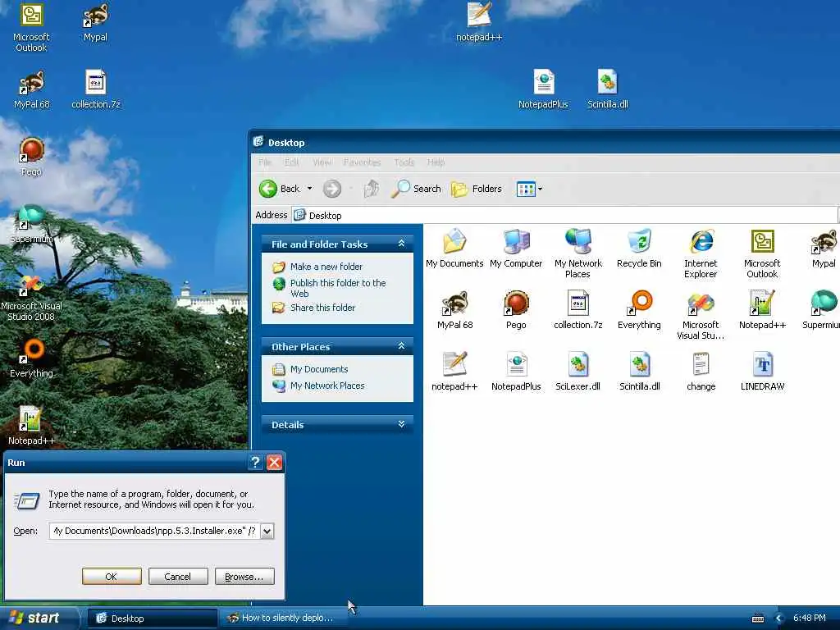
Task: Select collection.7z in Desktop window
Action: click(578, 309)
